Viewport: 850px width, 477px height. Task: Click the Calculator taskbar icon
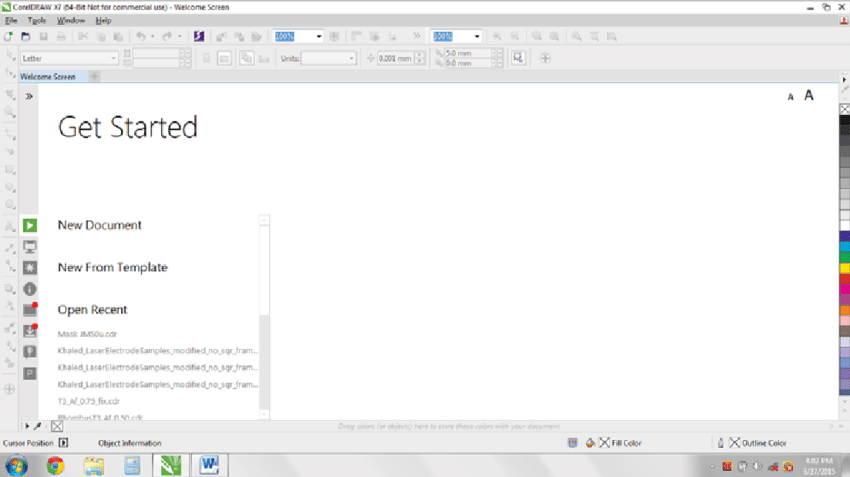click(132, 465)
